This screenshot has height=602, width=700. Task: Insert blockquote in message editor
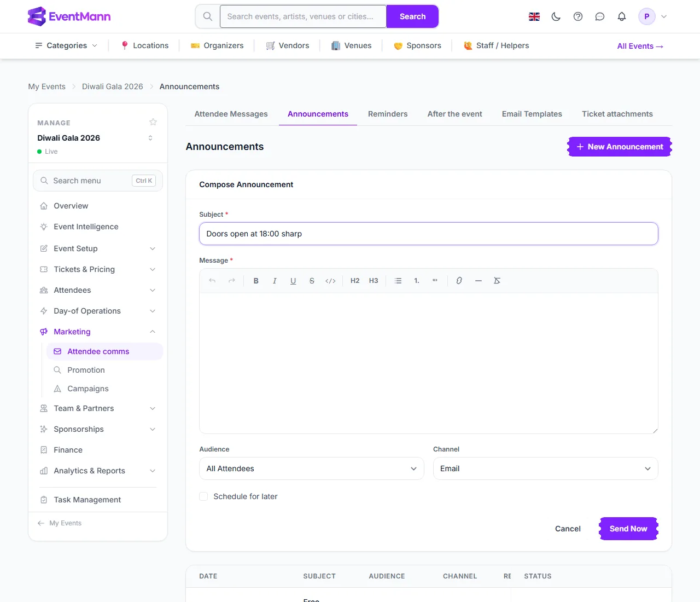435,281
